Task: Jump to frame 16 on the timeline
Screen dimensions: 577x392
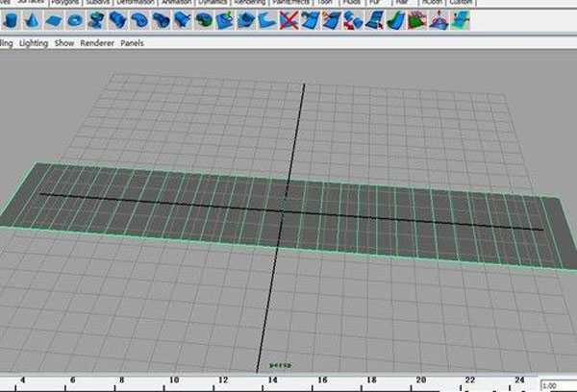Action: coord(322,380)
